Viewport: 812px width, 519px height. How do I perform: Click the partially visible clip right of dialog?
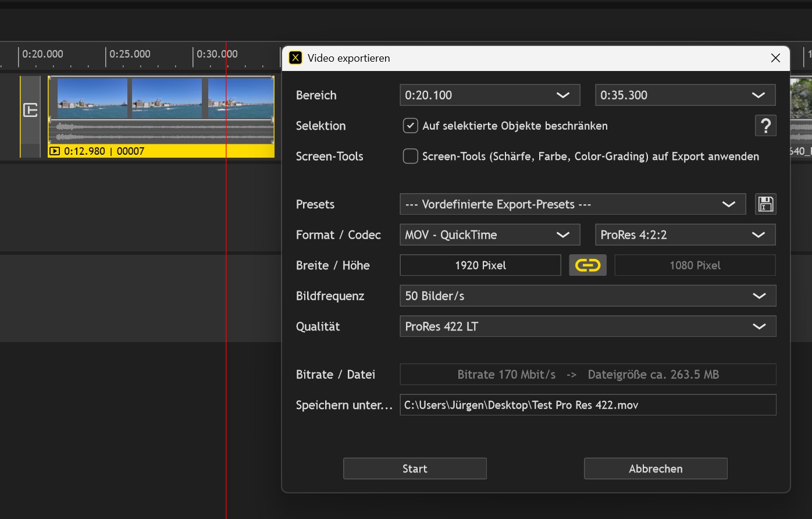pyautogui.click(x=801, y=116)
